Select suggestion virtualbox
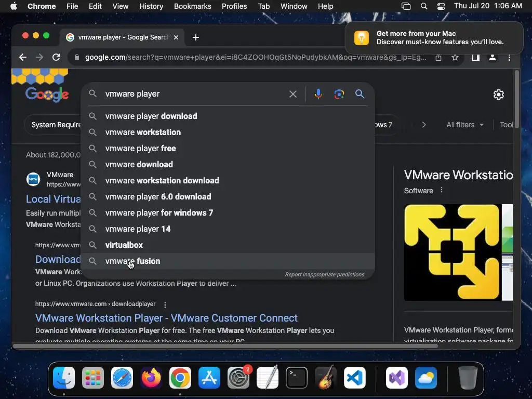This screenshot has width=532, height=399. coord(228,245)
